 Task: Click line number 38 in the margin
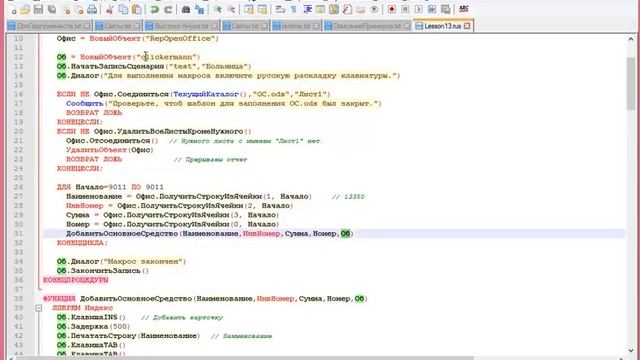[x=18, y=299]
